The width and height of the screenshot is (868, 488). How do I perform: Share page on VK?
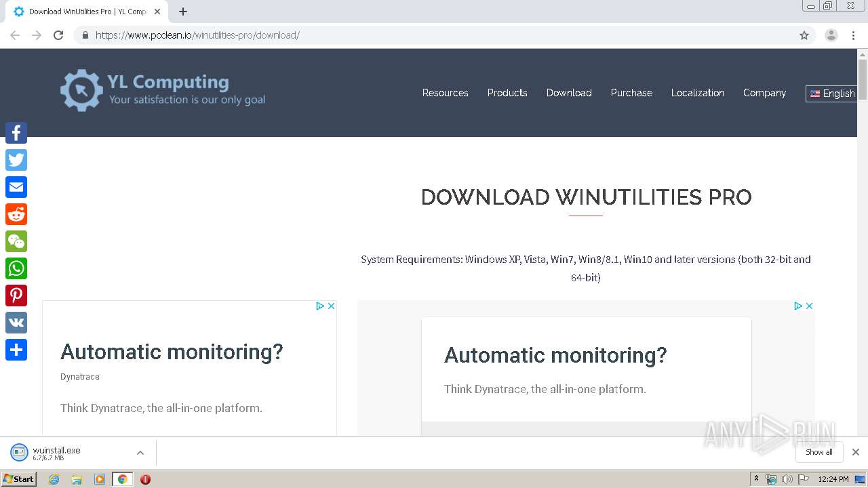[x=16, y=323]
